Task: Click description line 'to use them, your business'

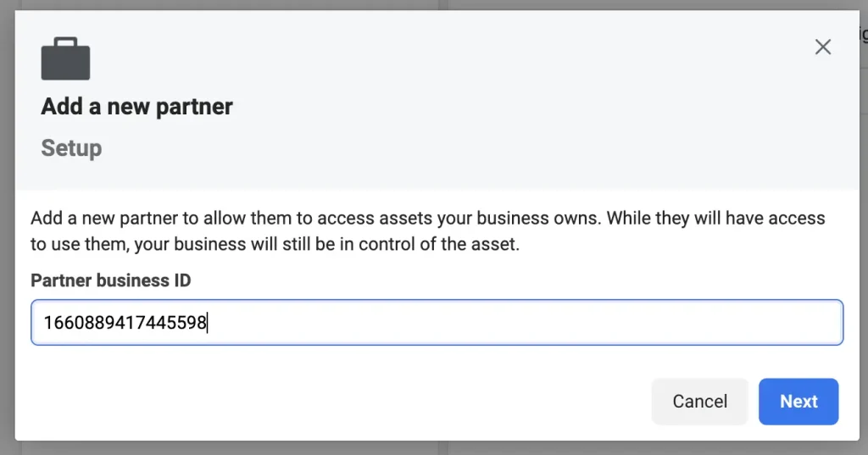Action: point(275,244)
